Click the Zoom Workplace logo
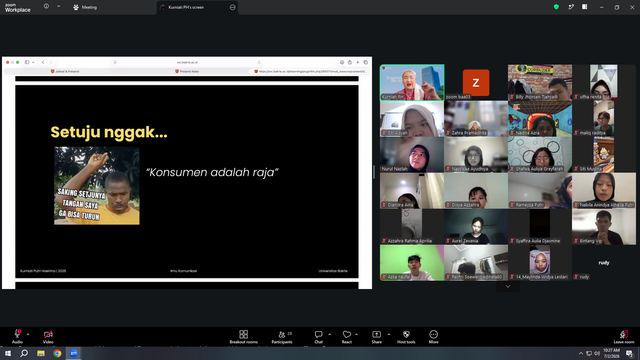Screen dimensions: 640x360 [18, 7]
